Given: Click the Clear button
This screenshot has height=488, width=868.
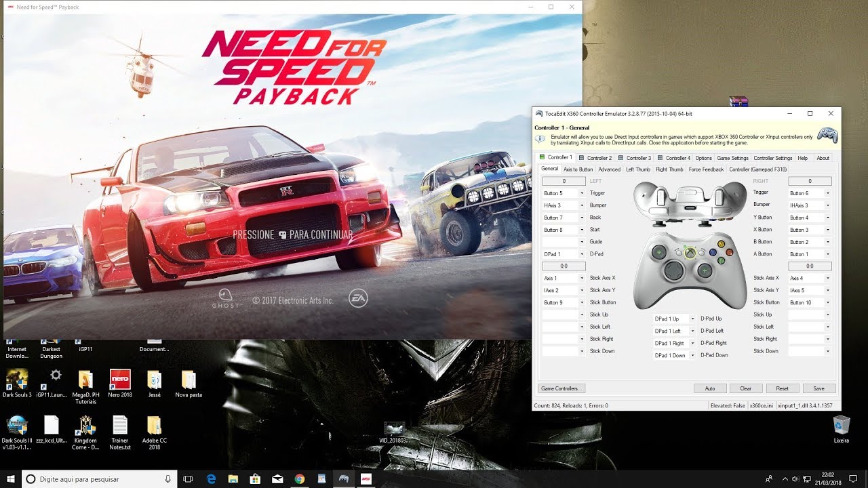Looking at the screenshot, I should pyautogui.click(x=746, y=388).
